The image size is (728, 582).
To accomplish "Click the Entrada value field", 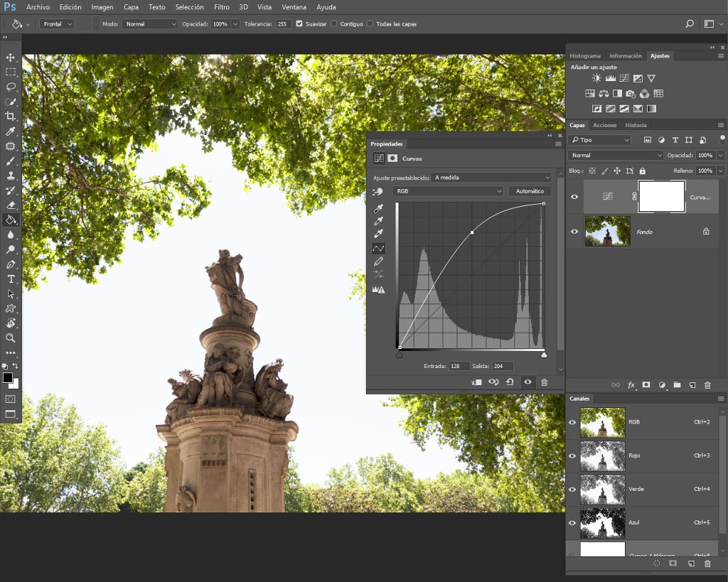I will pos(459,366).
